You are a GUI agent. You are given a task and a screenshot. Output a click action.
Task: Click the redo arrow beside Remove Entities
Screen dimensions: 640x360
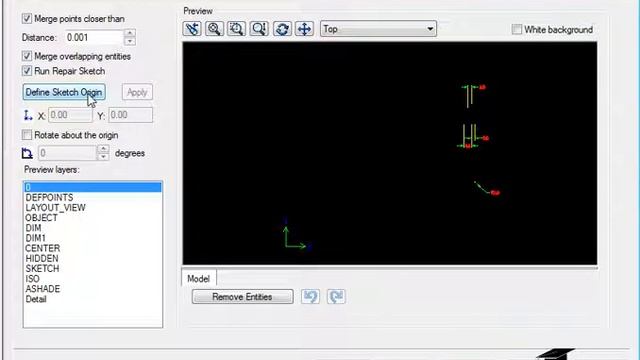[x=336, y=296]
